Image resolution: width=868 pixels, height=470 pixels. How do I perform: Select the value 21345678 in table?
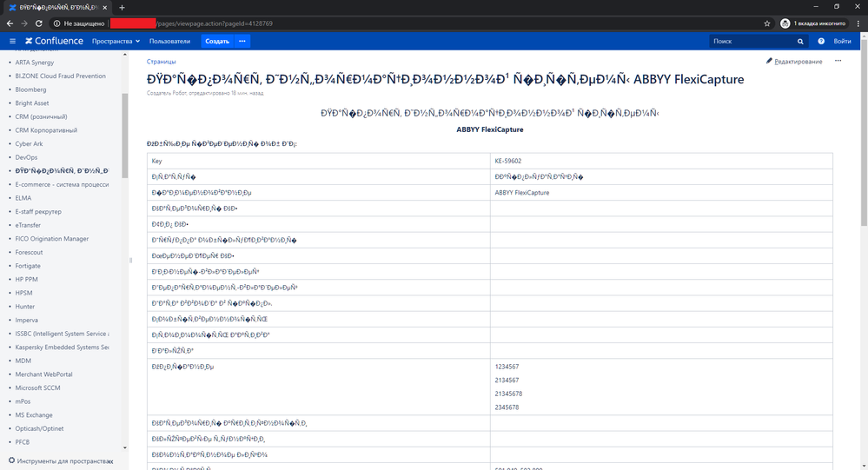click(508, 394)
